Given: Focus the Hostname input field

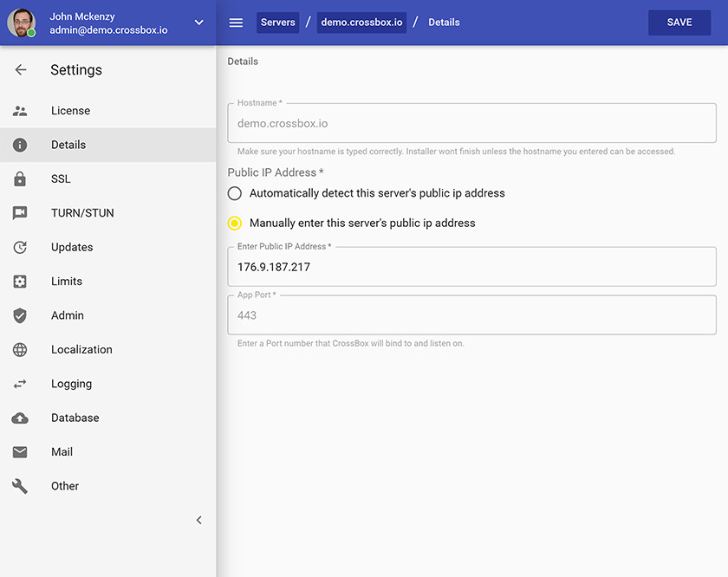Looking at the screenshot, I should coord(471,124).
